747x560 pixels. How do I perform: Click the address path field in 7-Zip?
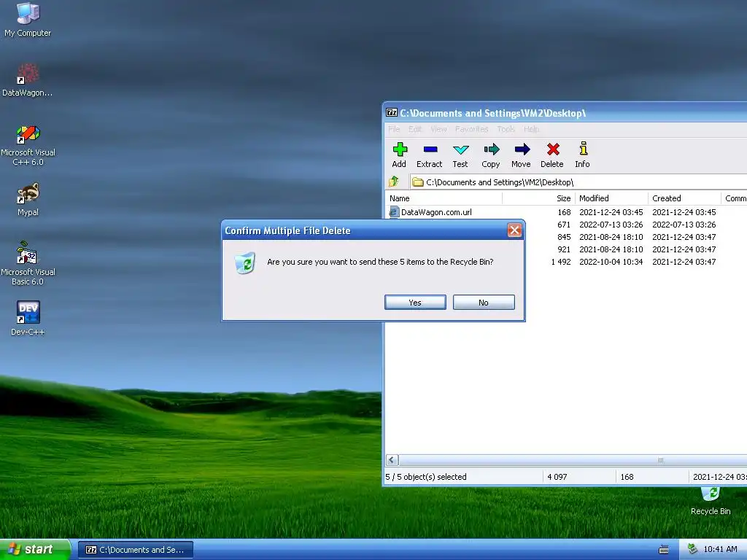coord(578,182)
